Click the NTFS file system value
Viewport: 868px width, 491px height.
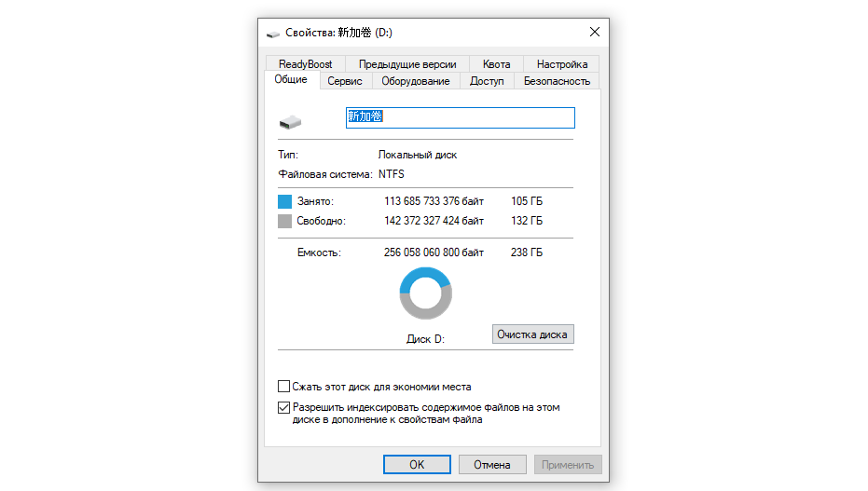[x=392, y=174]
